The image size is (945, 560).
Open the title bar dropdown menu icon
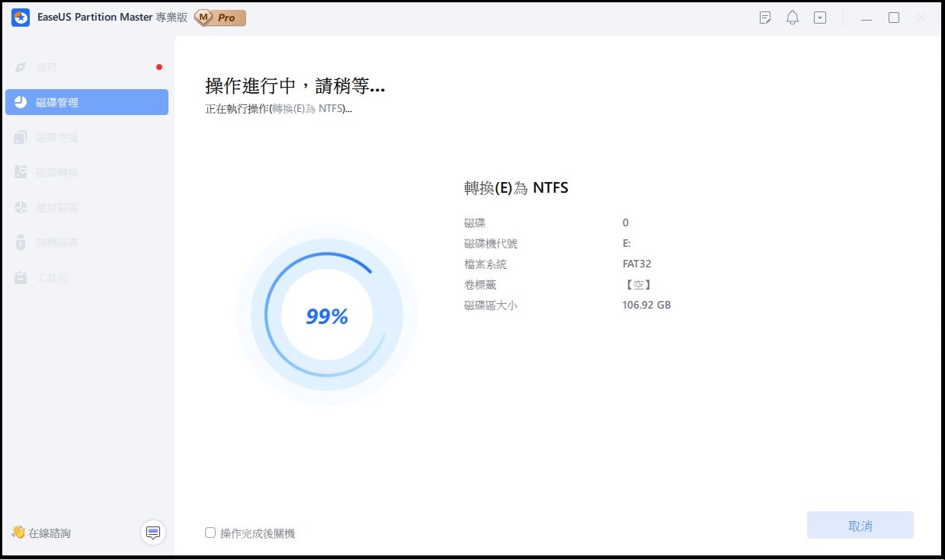point(820,18)
